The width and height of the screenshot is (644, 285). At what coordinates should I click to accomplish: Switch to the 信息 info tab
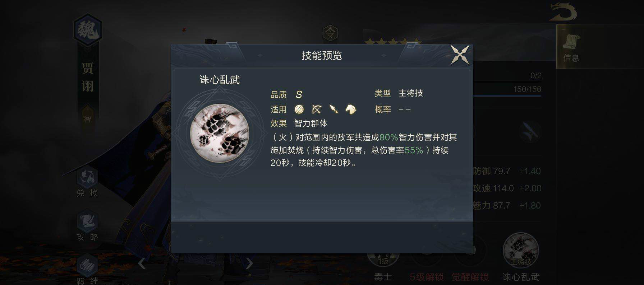(571, 47)
